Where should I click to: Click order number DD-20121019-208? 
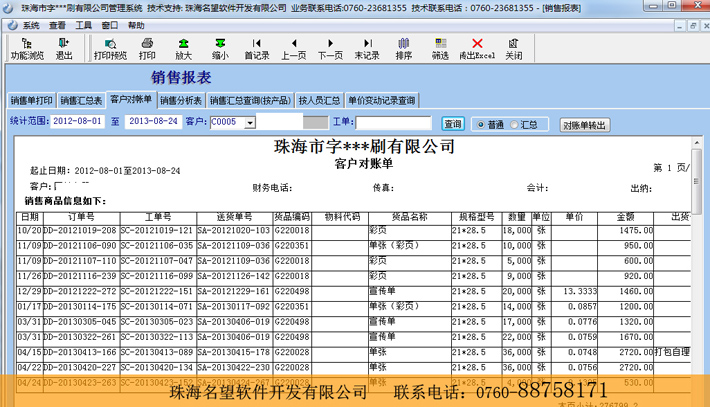[x=80, y=230]
